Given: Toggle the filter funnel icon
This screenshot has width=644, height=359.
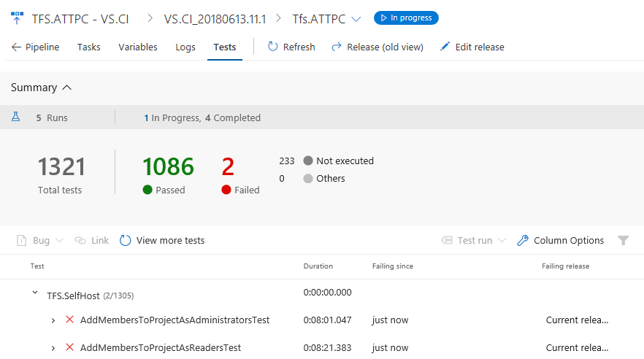Looking at the screenshot, I should pyautogui.click(x=623, y=240).
